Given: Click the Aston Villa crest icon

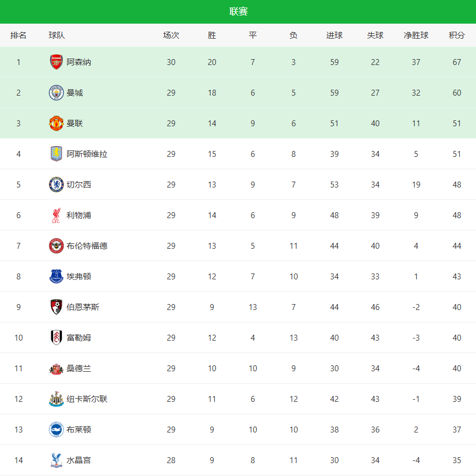Looking at the screenshot, I should coord(56,154).
